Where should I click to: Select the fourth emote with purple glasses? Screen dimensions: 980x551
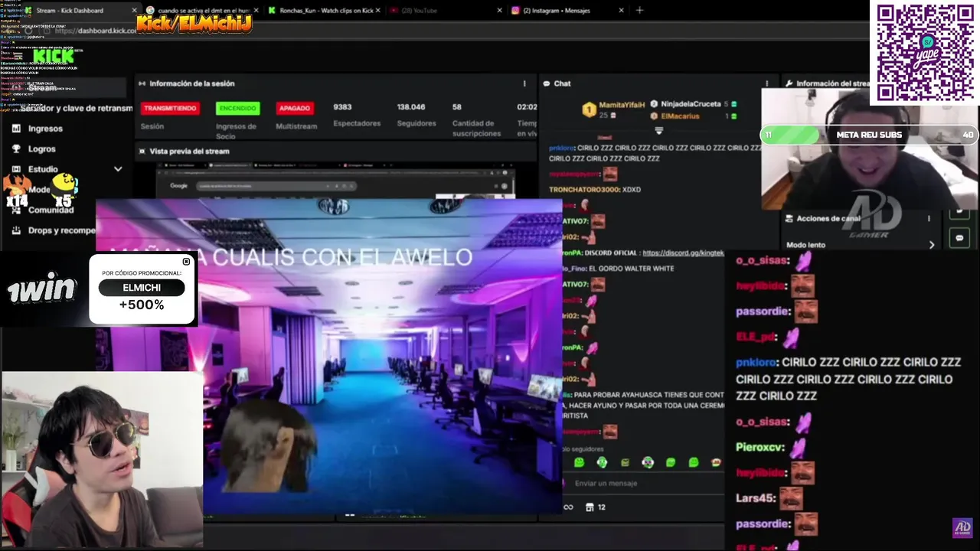[648, 462]
